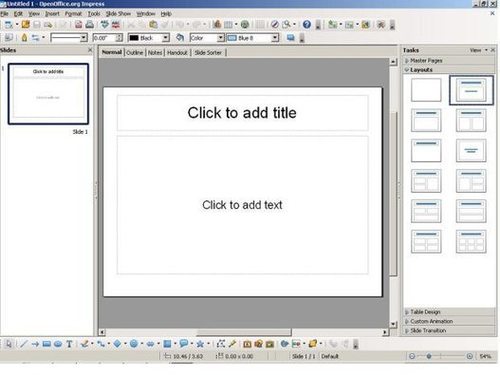500x375 pixels.
Task: Select the Text tool
Action: coord(69,344)
